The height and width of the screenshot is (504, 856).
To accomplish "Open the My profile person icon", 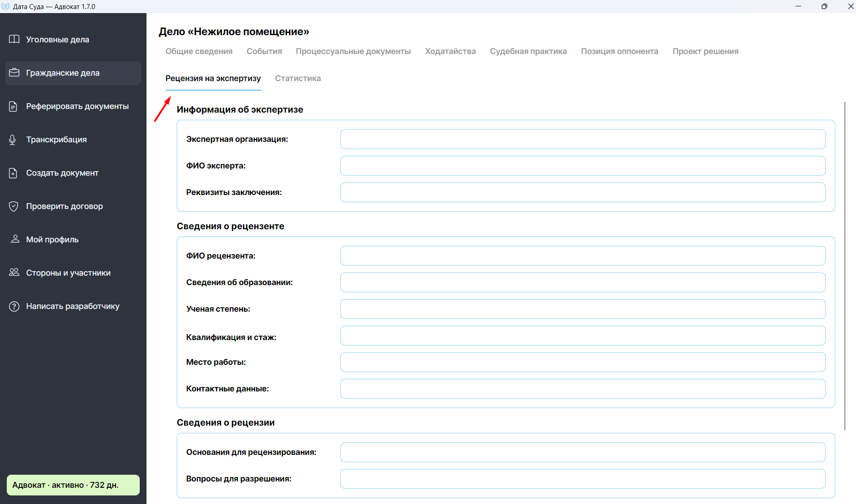I will point(15,239).
